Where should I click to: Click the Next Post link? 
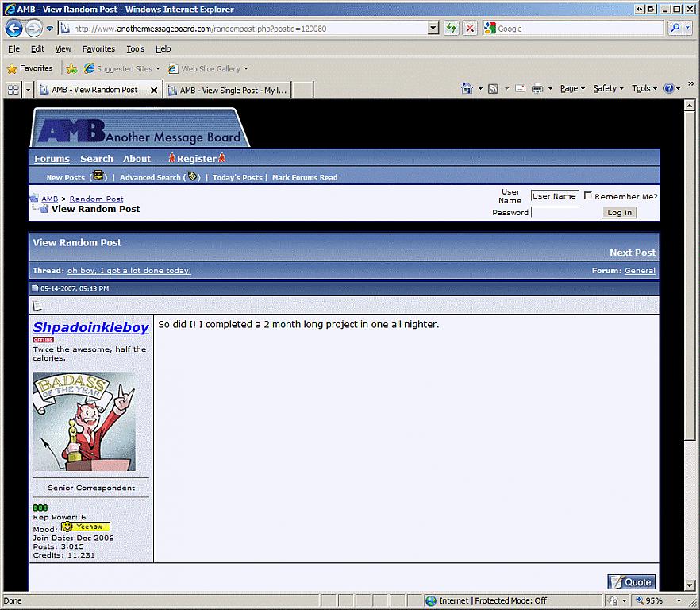[x=632, y=253]
